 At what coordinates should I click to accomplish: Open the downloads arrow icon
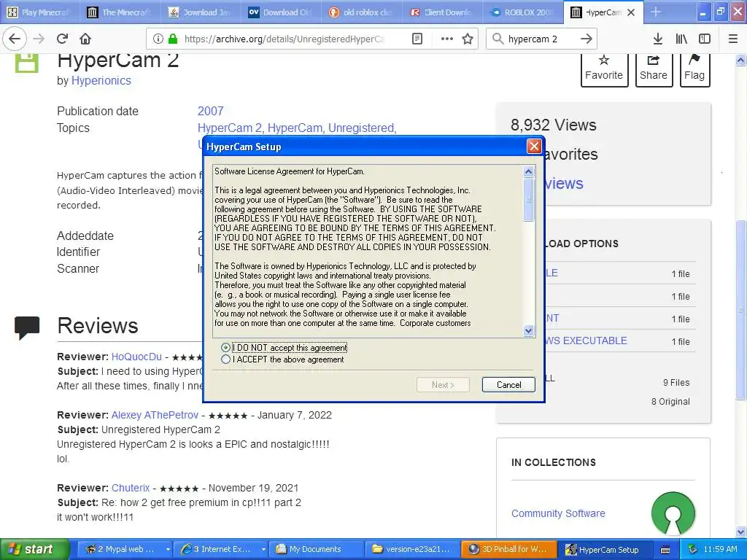[x=658, y=39]
